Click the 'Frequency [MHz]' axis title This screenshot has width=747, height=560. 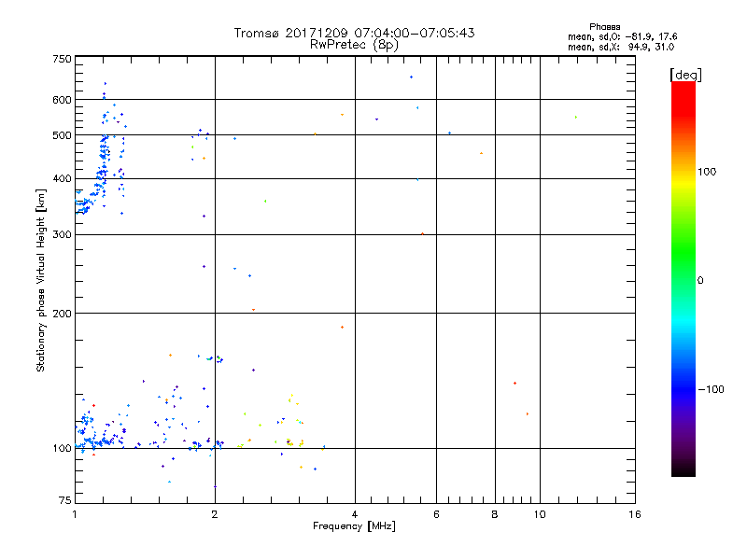point(354,526)
